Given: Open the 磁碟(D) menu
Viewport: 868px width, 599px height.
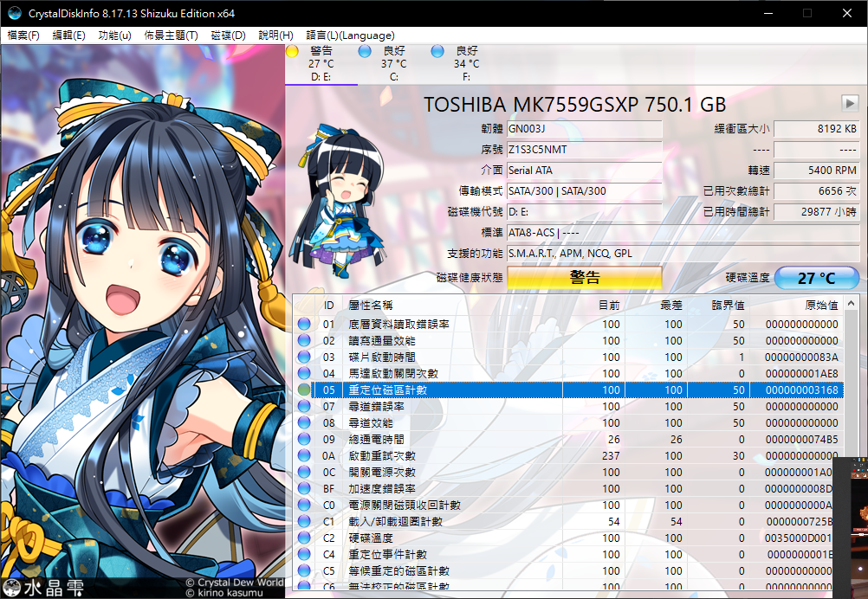Looking at the screenshot, I should [x=228, y=35].
